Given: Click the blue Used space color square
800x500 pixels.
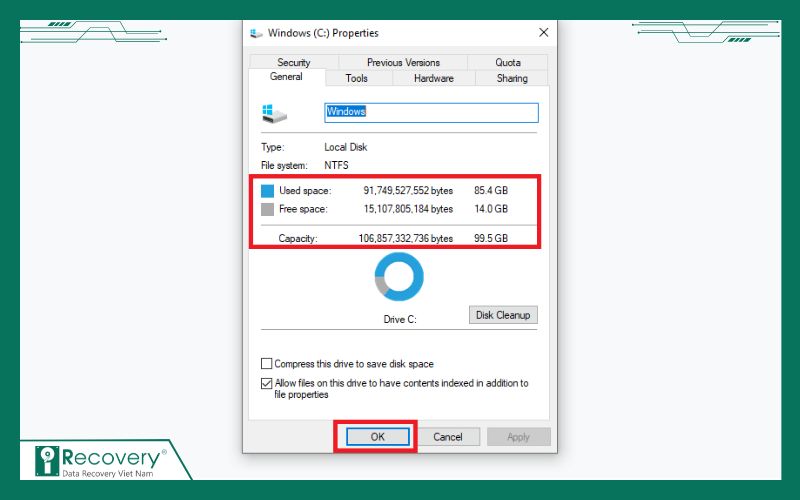Looking at the screenshot, I should tap(267, 190).
